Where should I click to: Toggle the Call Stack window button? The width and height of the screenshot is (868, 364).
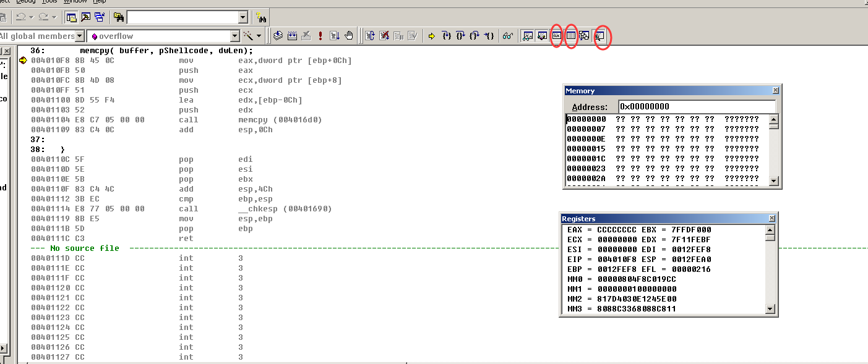tap(584, 36)
